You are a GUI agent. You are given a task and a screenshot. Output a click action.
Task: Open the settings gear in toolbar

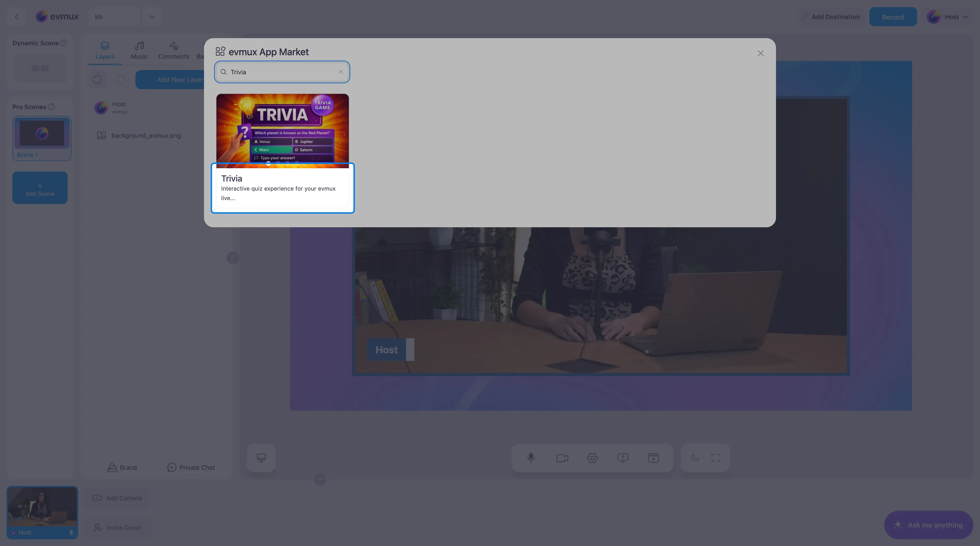592,458
